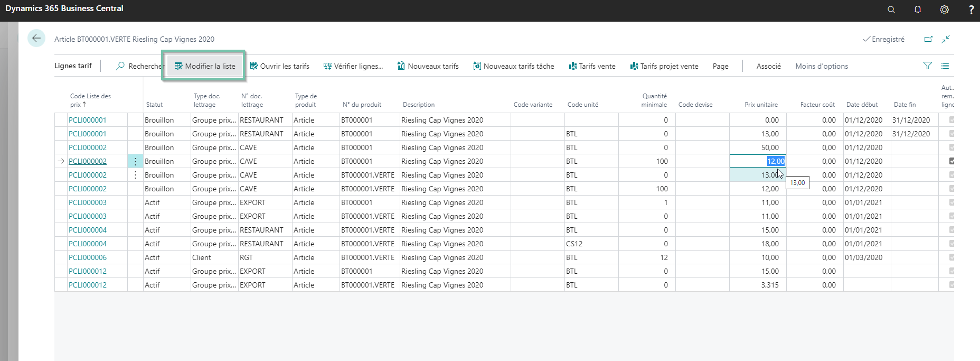Image resolution: width=980 pixels, height=361 pixels.
Task: Choose Nouveaux tarifs action
Action: pos(428,66)
